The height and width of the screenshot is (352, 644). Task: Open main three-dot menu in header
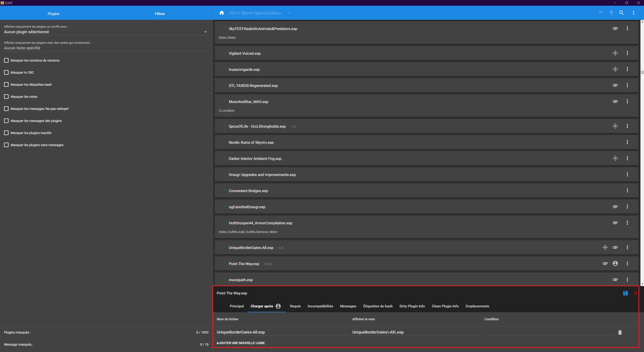[633, 13]
